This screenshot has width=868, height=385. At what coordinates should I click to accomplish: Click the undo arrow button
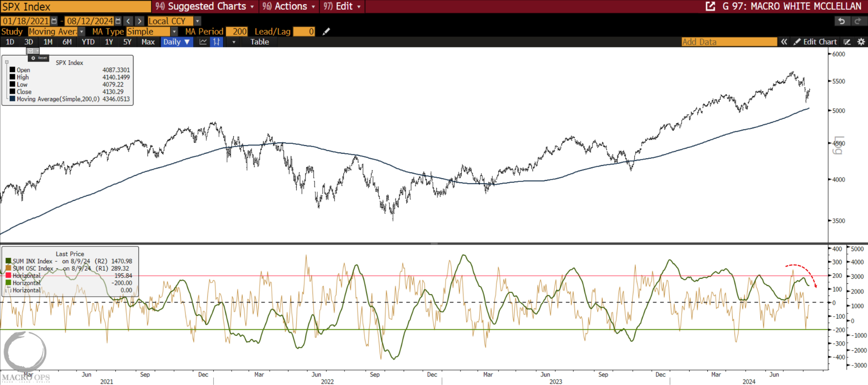coord(841,21)
